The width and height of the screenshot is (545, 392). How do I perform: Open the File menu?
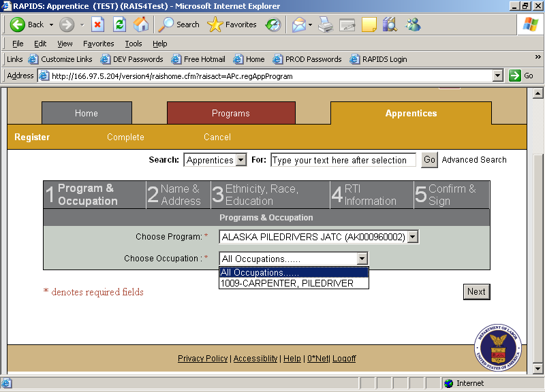click(18, 44)
